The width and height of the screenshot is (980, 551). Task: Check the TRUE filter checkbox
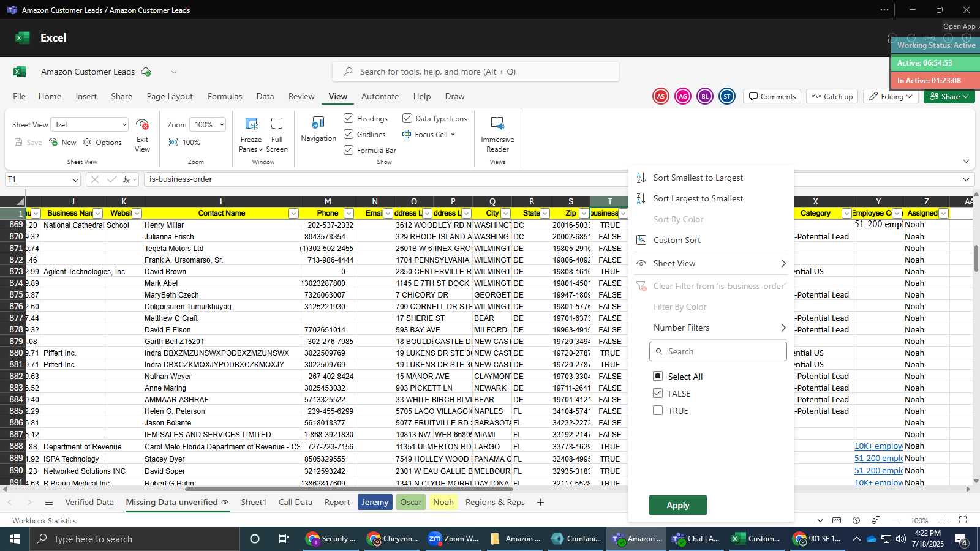click(x=658, y=410)
